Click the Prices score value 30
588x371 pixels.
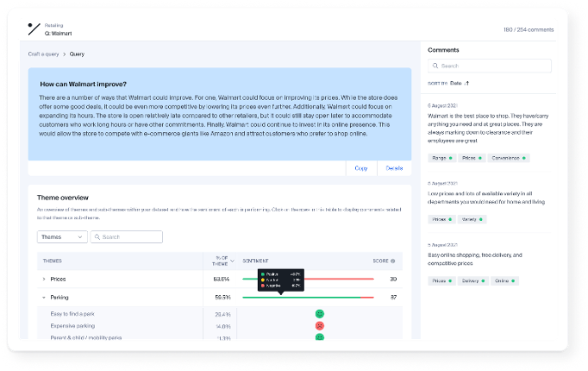(x=393, y=279)
